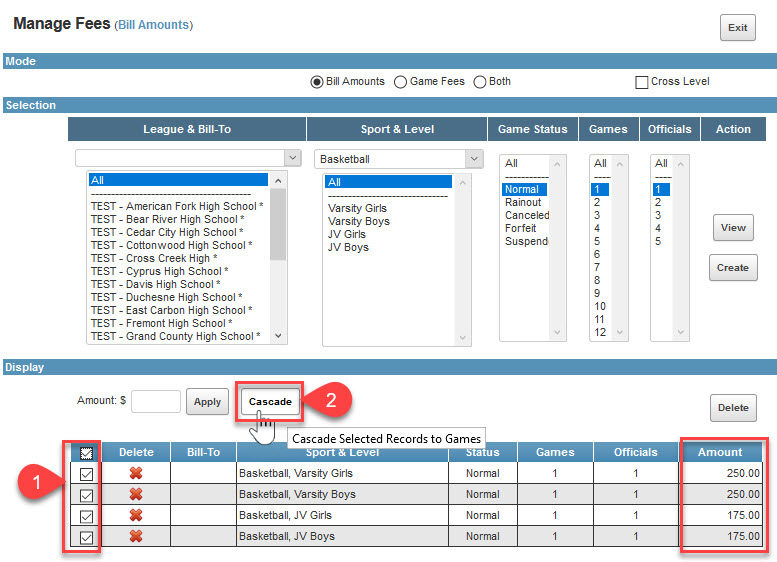Viewport: 777px width, 562px height.
Task: Select TEST - East Carbon High School
Action: point(171,310)
